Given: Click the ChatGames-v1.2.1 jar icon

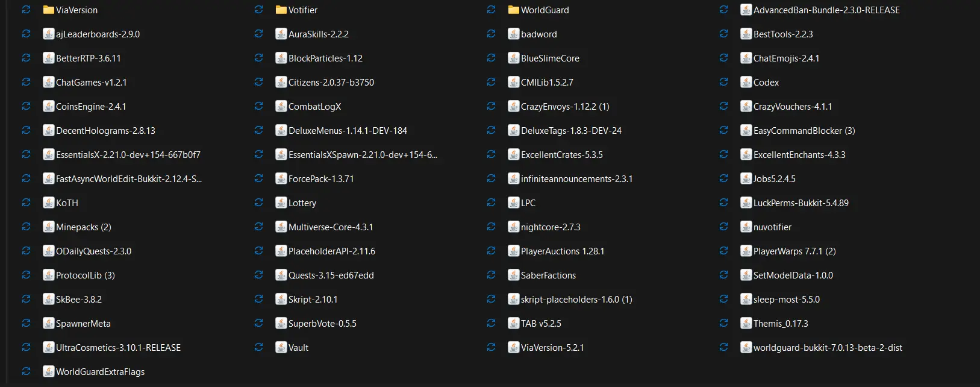Looking at the screenshot, I should pos(49,82).
